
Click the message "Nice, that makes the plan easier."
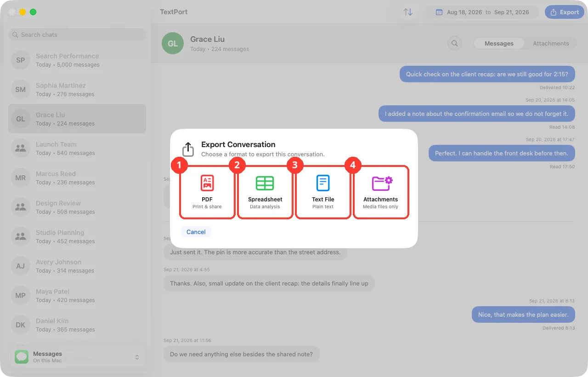click(x=523, y=314)
